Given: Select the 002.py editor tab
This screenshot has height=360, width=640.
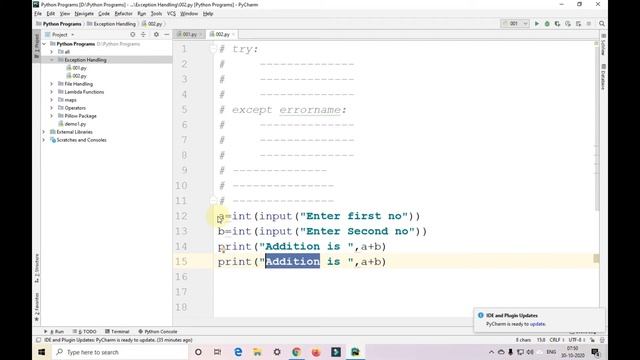Looking at the screenshot, I should (222, 34).
